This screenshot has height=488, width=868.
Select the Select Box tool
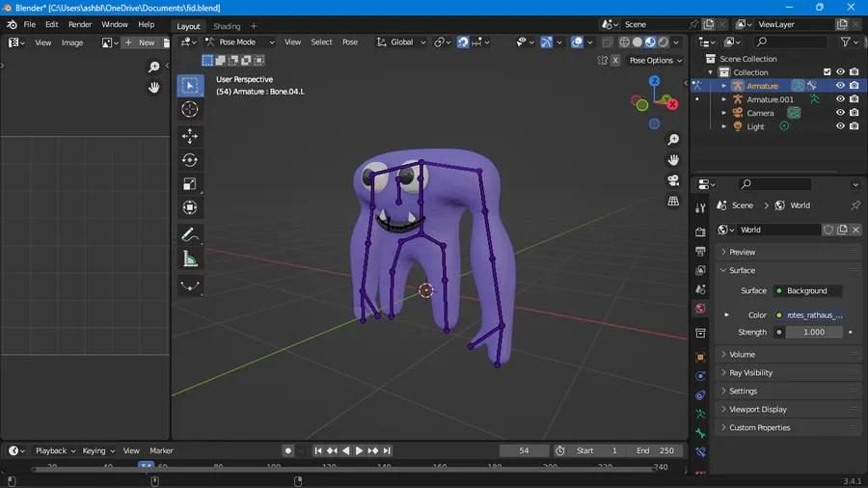tap(190, 85)
